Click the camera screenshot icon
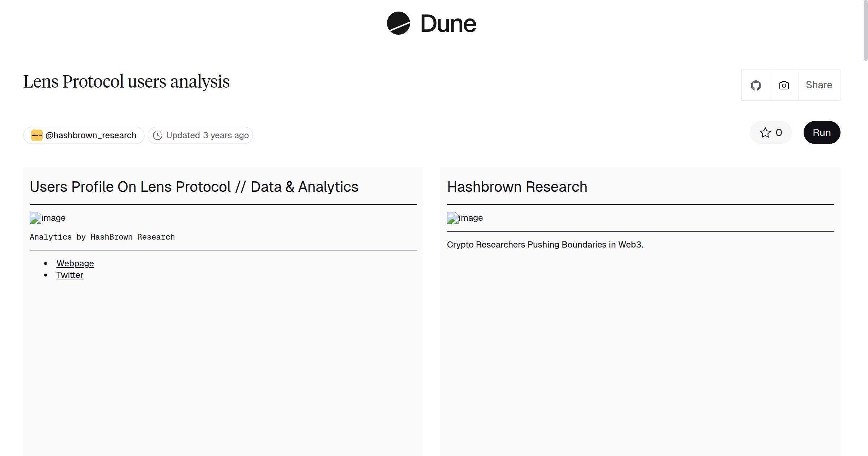The image size is (868, 456). coord(783,85)
